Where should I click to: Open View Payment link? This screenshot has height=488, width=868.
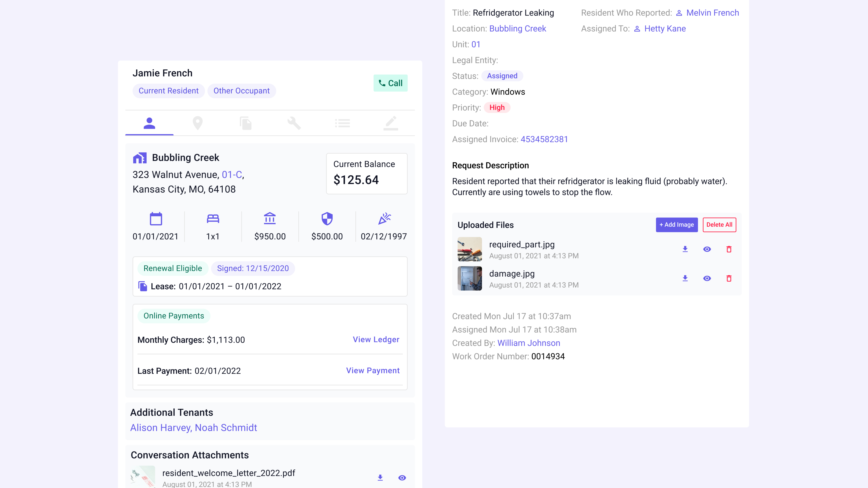[373, 371]
